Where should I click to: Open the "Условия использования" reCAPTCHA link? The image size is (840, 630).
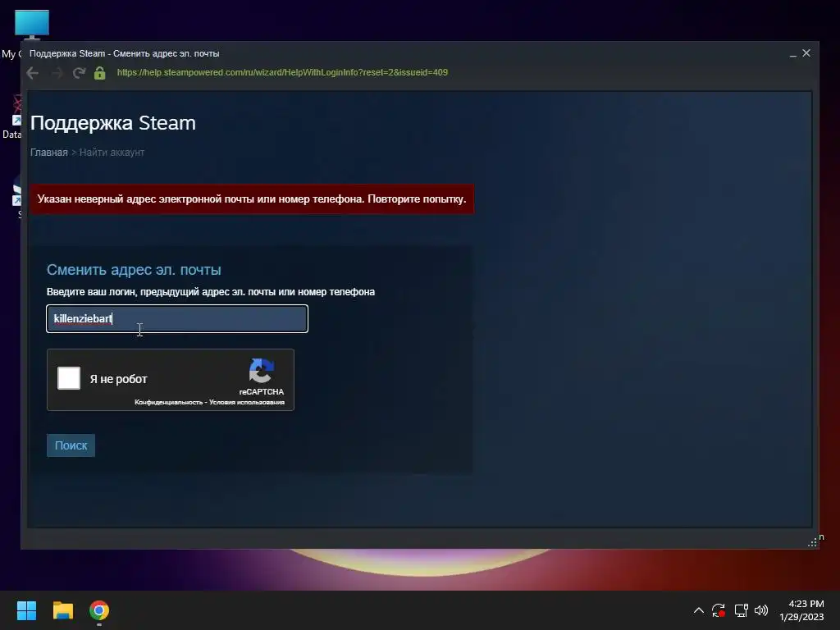tap(247, 402)
